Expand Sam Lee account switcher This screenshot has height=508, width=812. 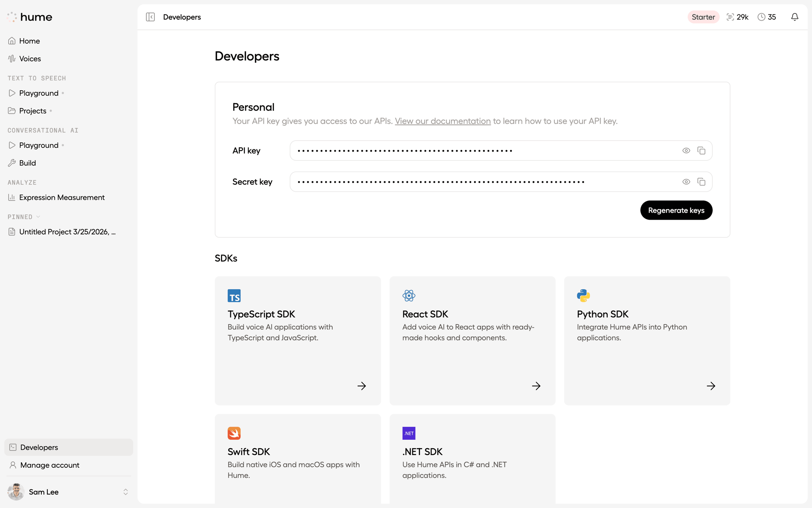pos(126,491)
